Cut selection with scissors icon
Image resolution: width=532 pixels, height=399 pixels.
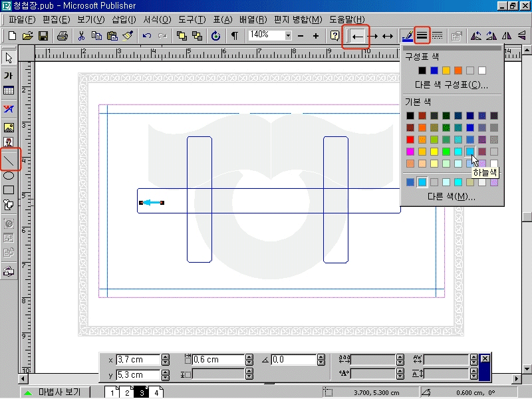click(x=81, y=36)
